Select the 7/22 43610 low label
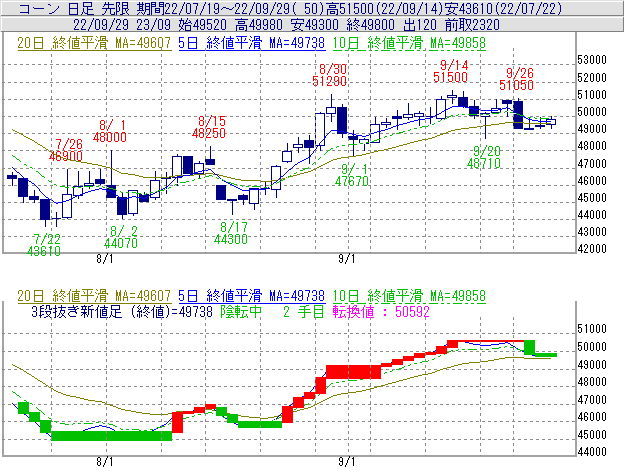This screenshot has height=475, width=624. 44,245
